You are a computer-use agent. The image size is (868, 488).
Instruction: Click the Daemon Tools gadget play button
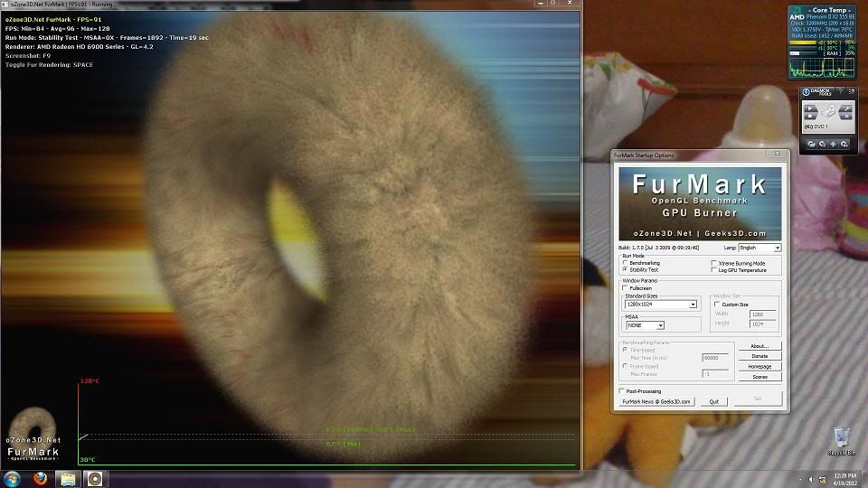810,109
